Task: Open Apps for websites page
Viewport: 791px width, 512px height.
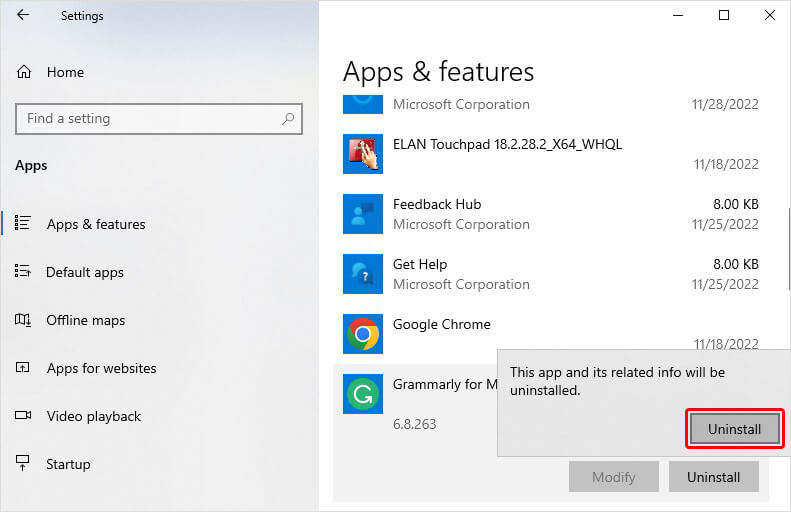Action: (x=101, y=368)
